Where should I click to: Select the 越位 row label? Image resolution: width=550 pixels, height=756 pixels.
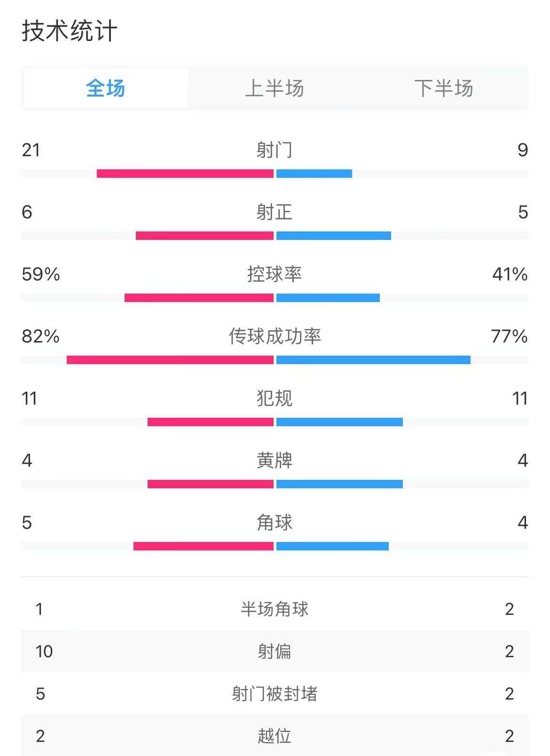[275, 736]
